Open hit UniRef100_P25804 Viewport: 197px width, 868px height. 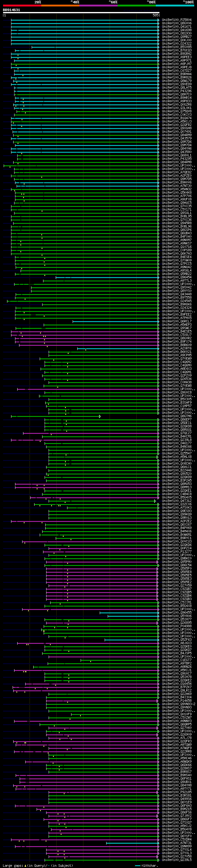point(177,20)
